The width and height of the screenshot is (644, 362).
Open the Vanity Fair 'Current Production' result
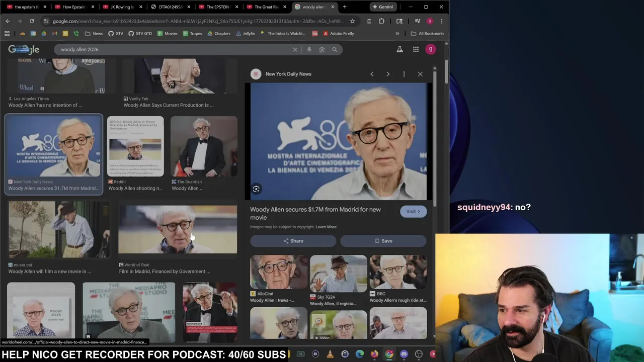(169, 105)
